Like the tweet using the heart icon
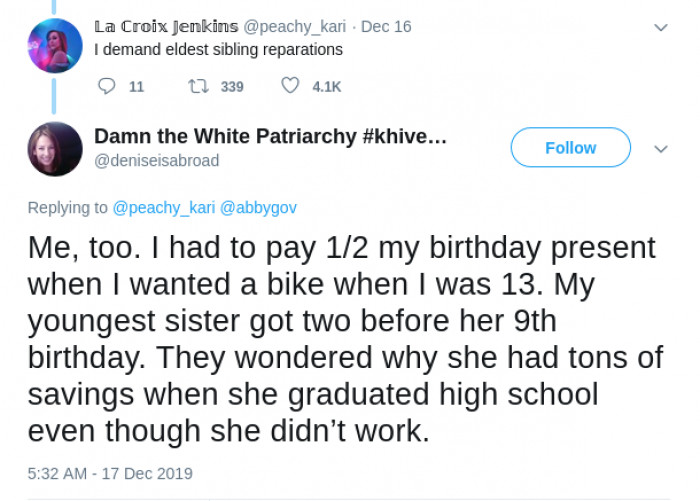700x501 pixels. click(x=290, y=87)
